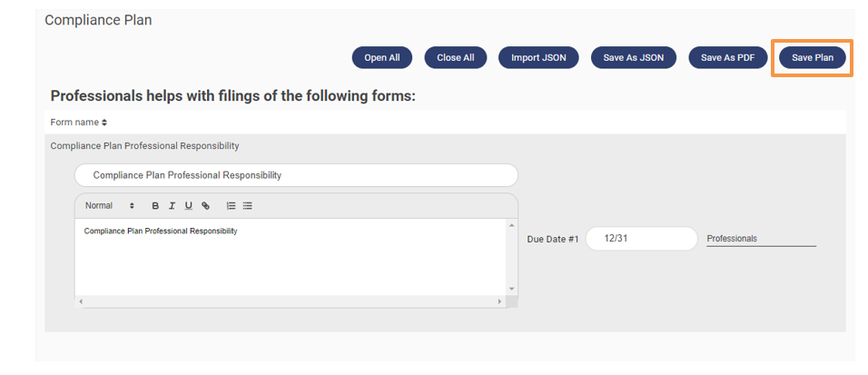Screen dimensions: 868x375
Task: Click the Due Date #1 field
Action: click(641, 239)
